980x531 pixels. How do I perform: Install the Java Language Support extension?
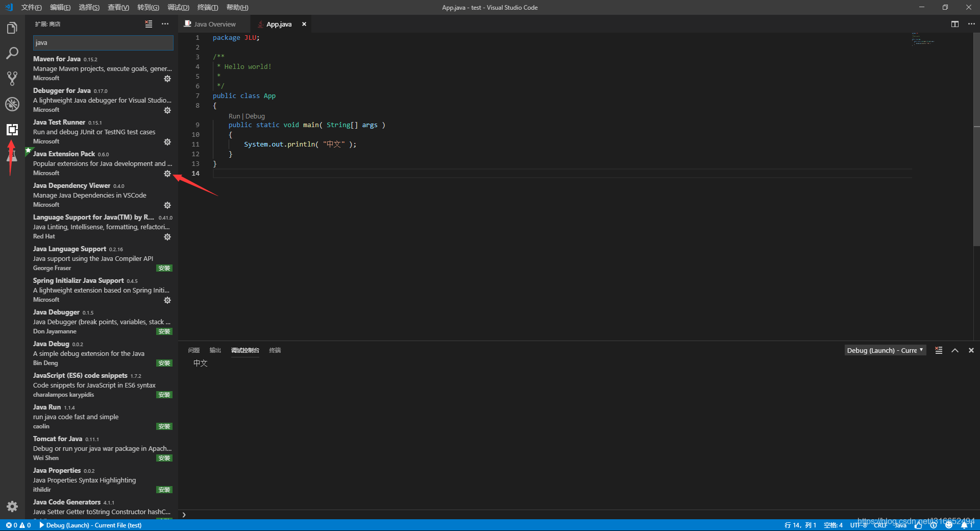coord(164,268)
